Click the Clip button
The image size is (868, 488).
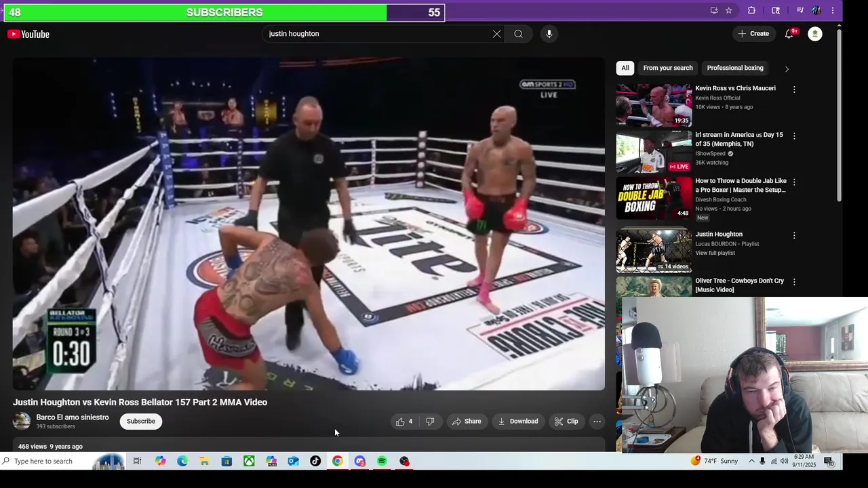(566, 422)
